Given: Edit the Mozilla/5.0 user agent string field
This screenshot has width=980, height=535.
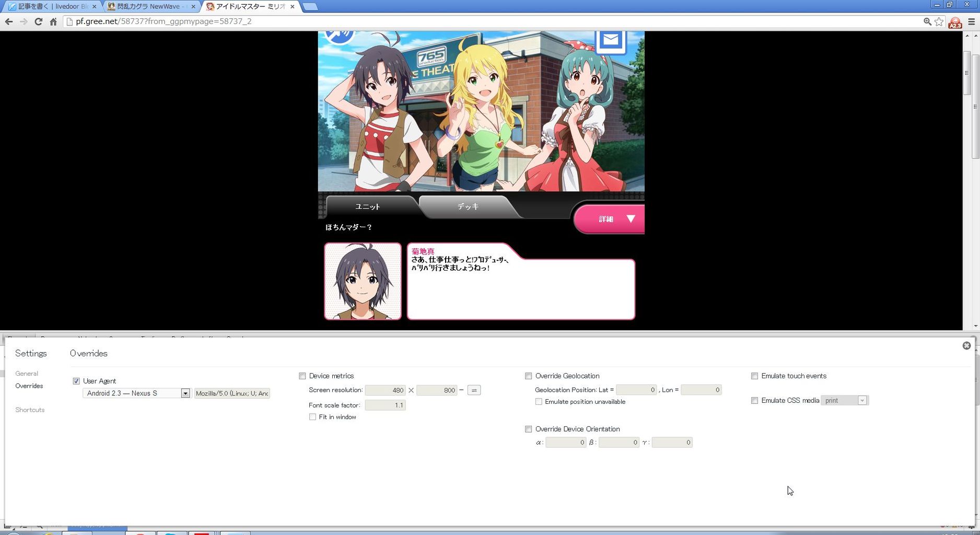Looking at the screenshot, I should (x=232, y=393).
